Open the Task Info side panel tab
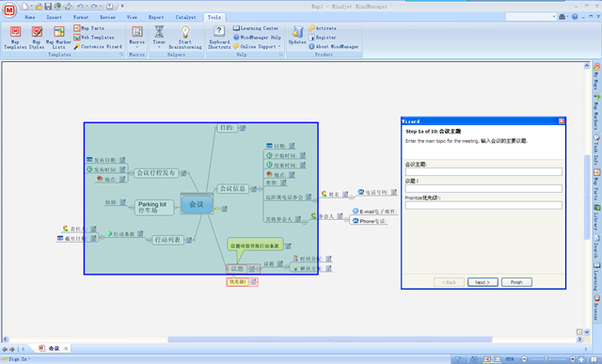The width and height of the screenshot is (602, 364). tap(596, 150)
